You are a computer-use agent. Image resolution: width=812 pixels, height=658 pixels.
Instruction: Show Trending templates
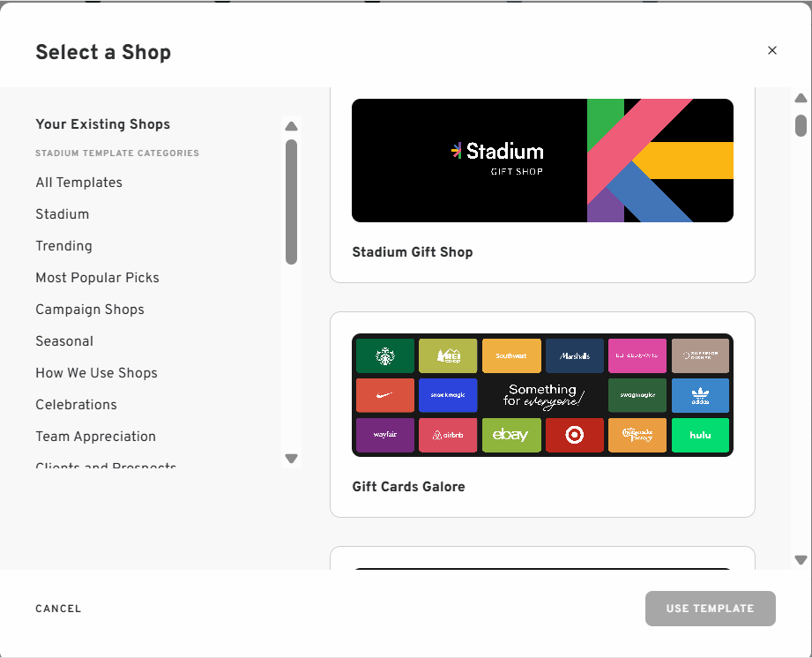(x=63, y=245)
